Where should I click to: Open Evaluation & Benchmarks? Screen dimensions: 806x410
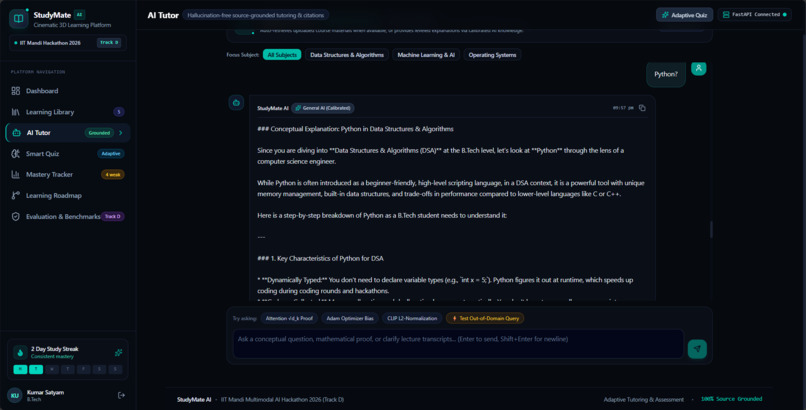tap(67, 217)
